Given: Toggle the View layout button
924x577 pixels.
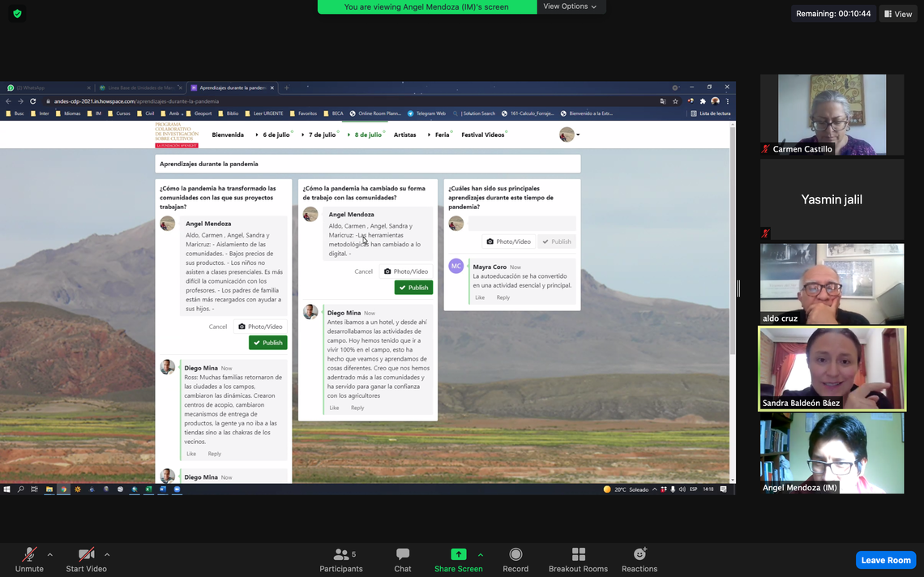Looking at the screenshot, I should click(x=898, y=14).
